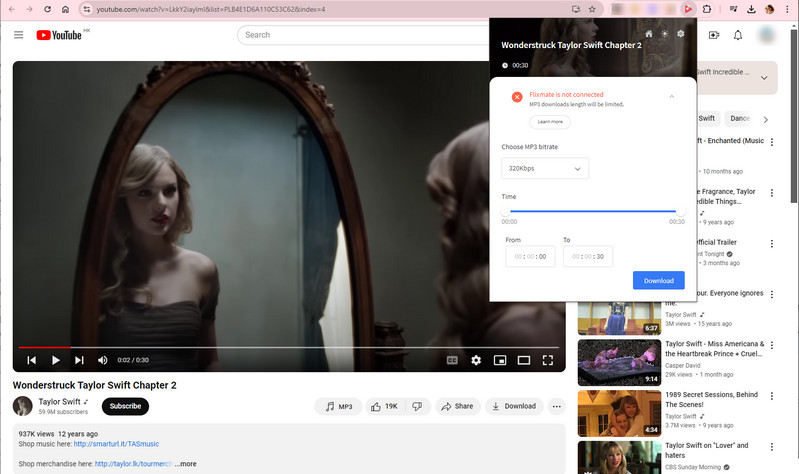This screenshot has width=799, height=474.
Task: Open the more actions ellipsis under the video
Action: (556, 406)
